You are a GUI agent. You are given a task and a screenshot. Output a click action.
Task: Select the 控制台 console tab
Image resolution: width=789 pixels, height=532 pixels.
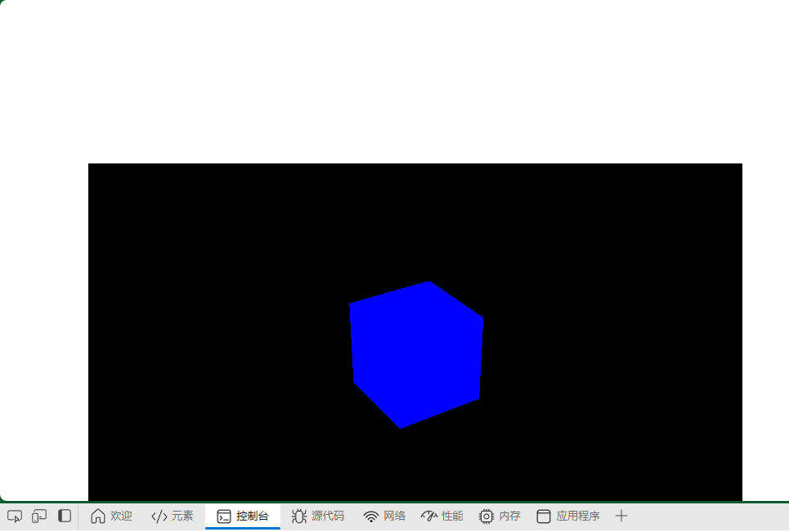[x=243, y=516]
